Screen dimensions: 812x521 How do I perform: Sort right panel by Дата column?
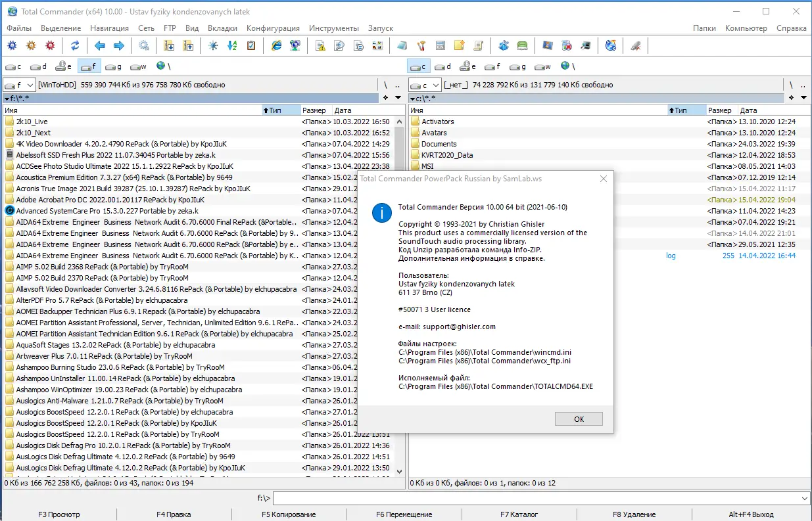point(773,110)
